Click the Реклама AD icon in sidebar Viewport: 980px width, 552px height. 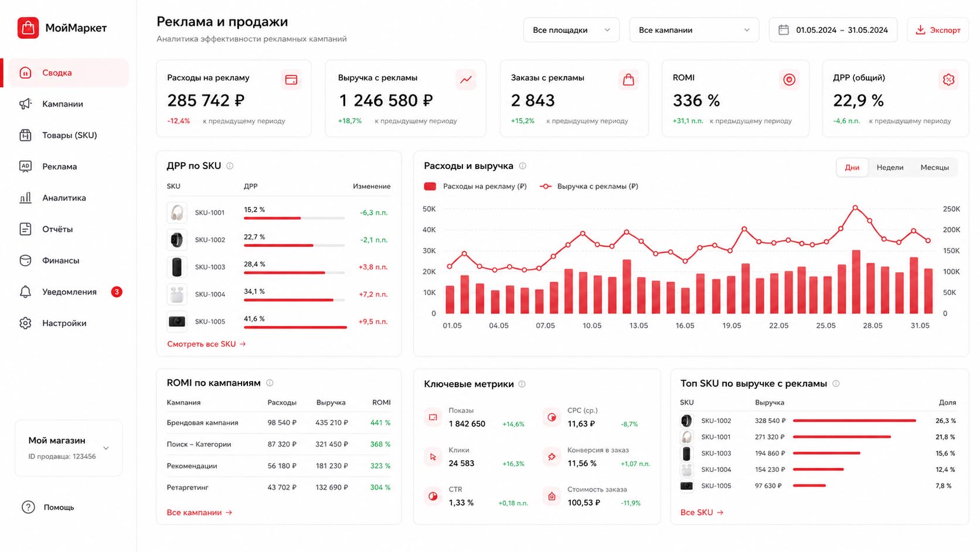[25, 167]
